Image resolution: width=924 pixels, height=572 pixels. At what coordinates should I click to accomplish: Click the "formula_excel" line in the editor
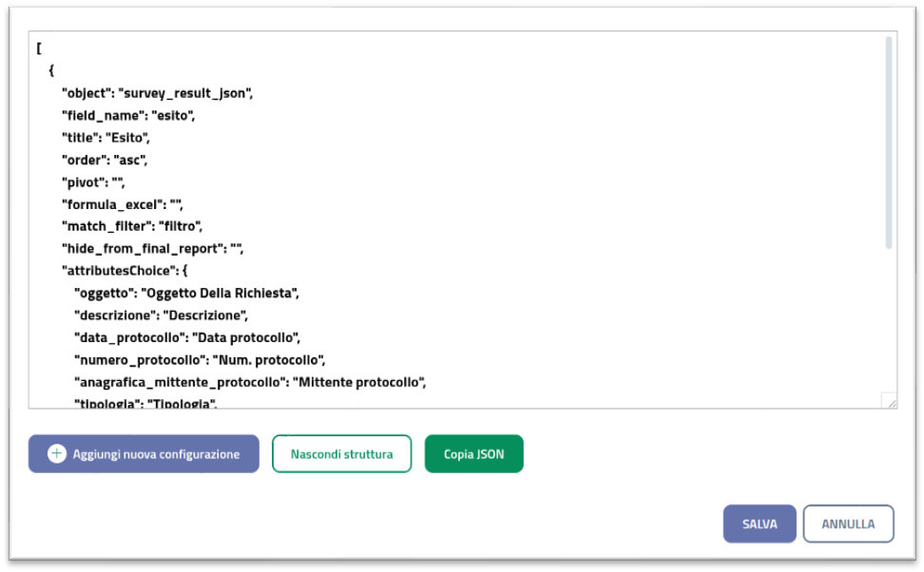click(x=122, y=204)
